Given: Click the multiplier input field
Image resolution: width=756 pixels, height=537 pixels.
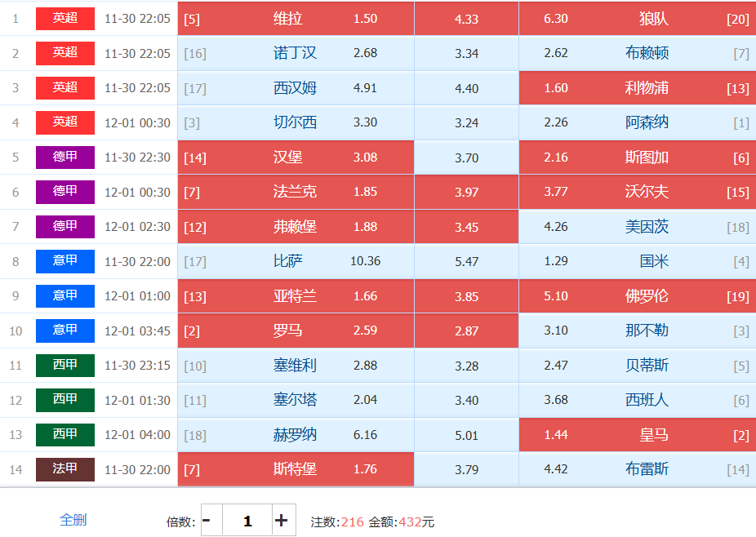Looking at the screenshot, I should pyautogui.click(x=247, y=521).
